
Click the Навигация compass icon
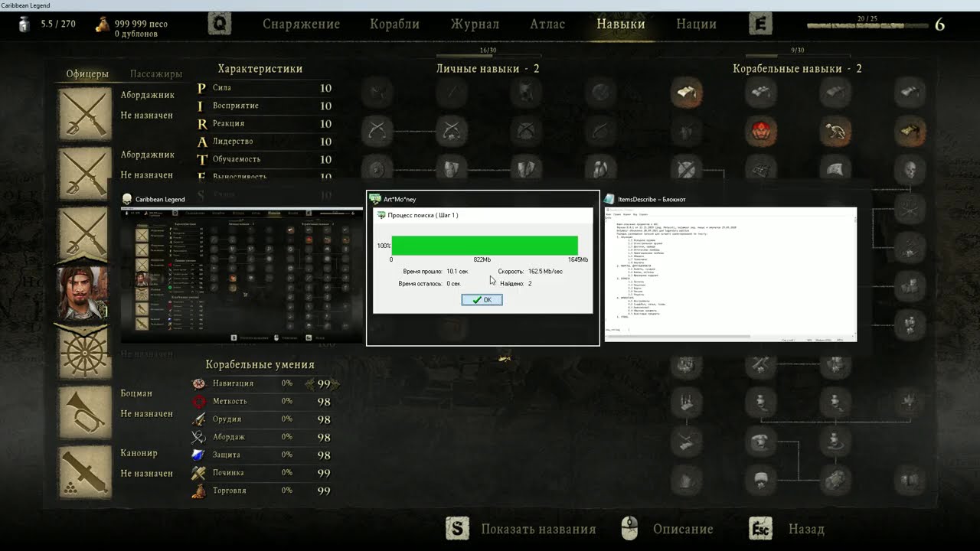coord(199,383)
